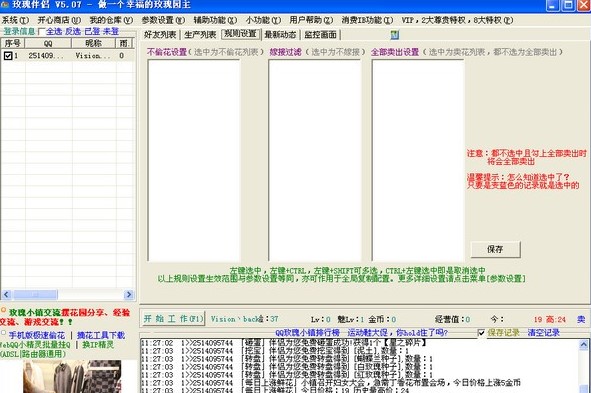Open the 用户帮助(Z) menu
591x393 pixels.
point(311,20)
